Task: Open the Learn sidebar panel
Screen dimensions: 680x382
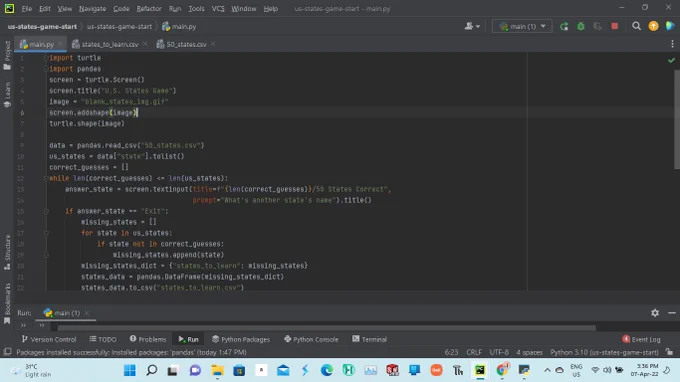Action: (7, 95)
